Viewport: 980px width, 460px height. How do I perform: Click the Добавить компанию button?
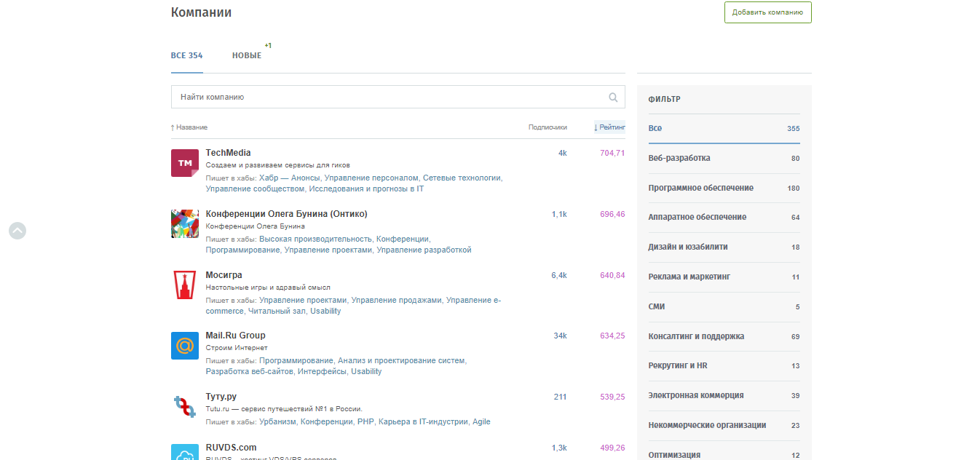point(767,12)
